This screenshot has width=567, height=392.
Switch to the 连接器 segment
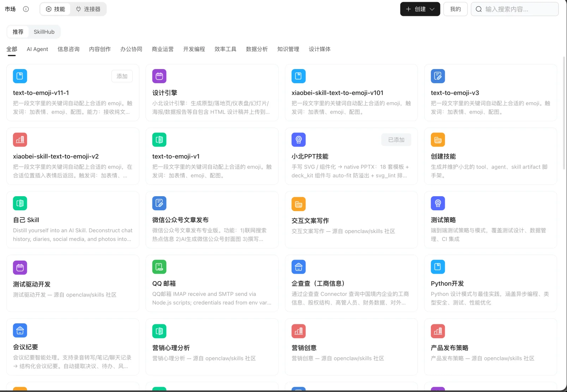[x=88, y=9]
